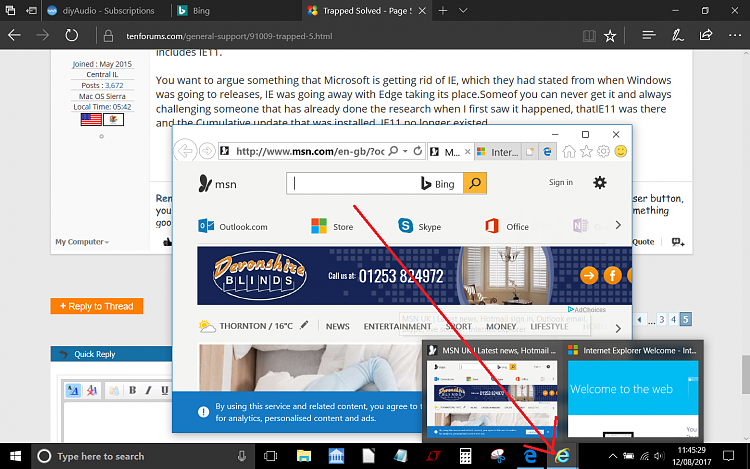Open new tab plus button in Edge
This screenshot has width=750, height=469.
[x=443, y=11]
